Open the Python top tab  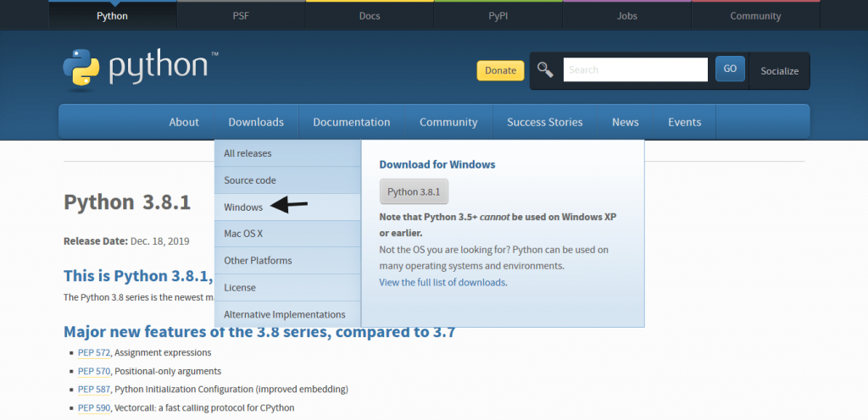[x=113, y=15]
